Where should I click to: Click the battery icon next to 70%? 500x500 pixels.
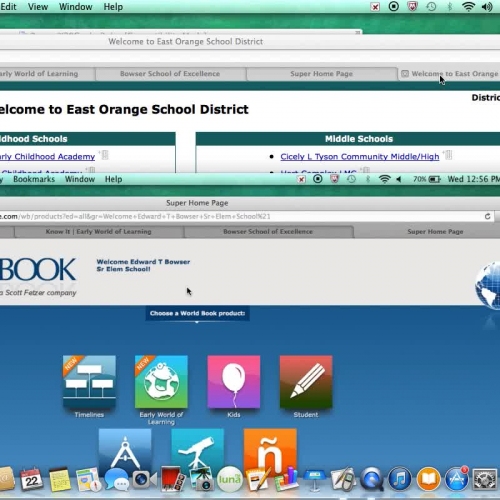434,179
